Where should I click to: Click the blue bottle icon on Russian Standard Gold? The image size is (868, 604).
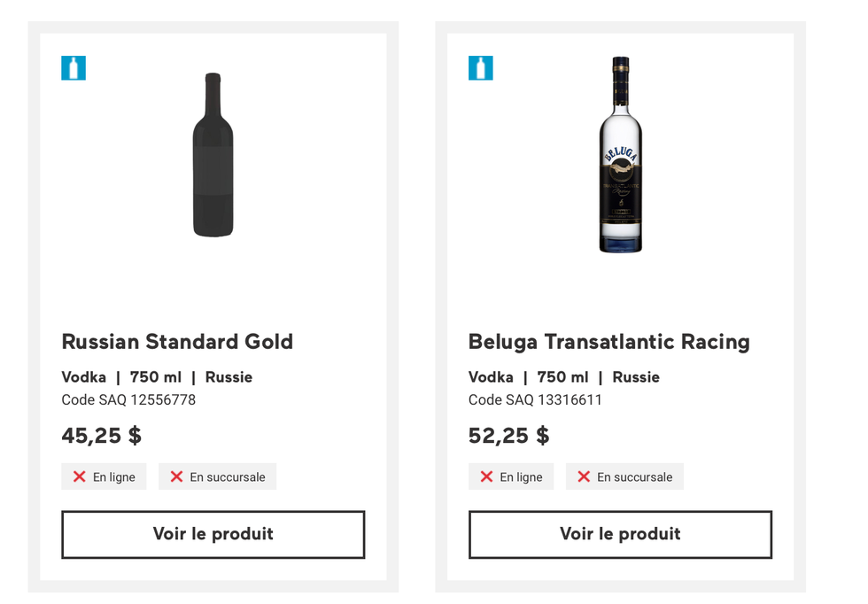[x=74, y=68]
